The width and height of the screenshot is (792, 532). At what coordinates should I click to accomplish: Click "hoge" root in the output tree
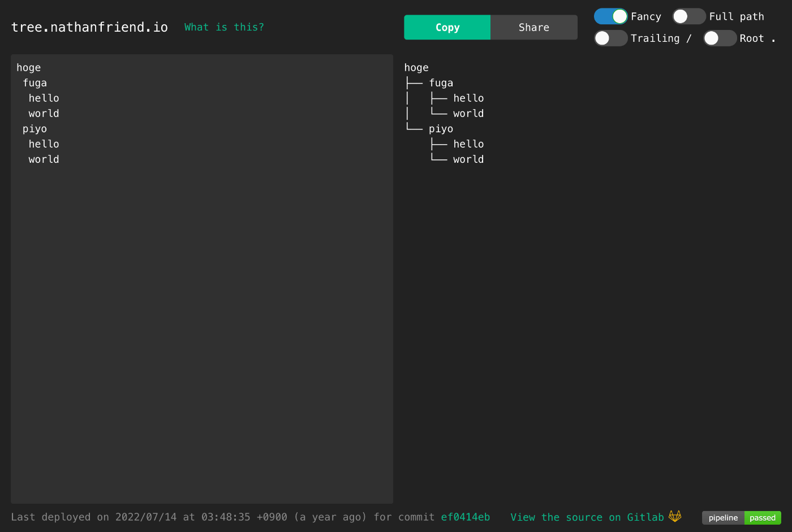[x=416, y=67]
